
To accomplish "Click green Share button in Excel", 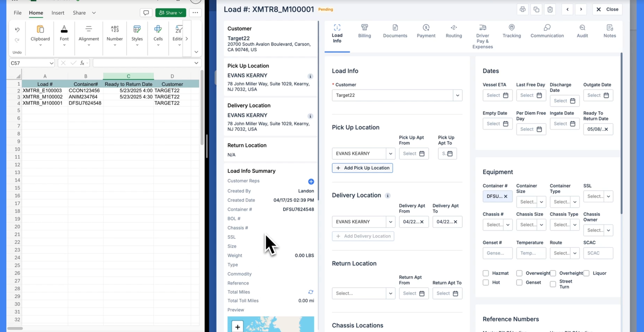I will (x=171, y=13).
